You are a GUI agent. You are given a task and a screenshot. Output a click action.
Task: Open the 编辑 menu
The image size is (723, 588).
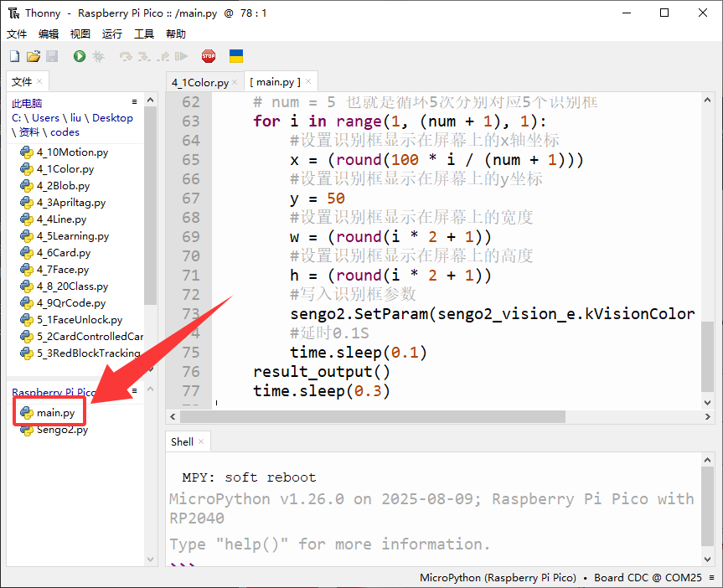coord(49,34)
